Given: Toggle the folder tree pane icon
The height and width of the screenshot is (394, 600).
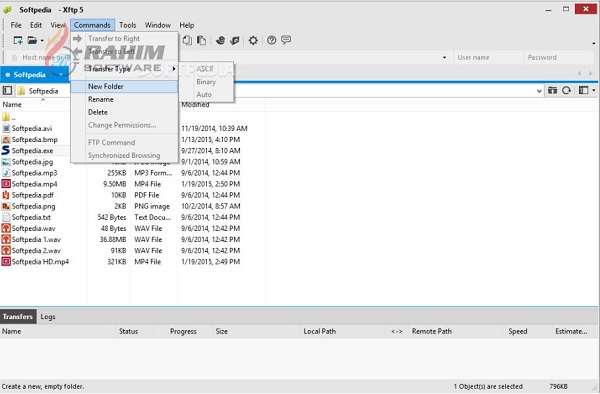Looking at the screenshot, I should [x=7, y=91].
